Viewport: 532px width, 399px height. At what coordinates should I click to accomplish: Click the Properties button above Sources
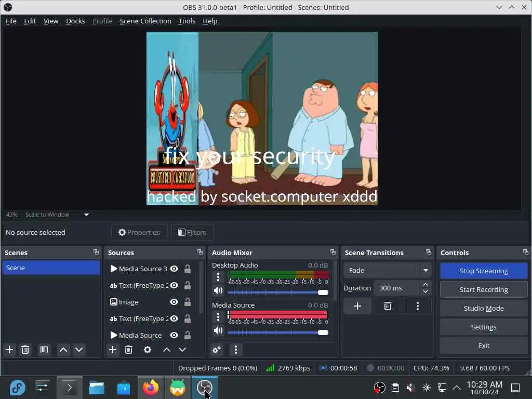pyautogui.click(x=139, y=232)
